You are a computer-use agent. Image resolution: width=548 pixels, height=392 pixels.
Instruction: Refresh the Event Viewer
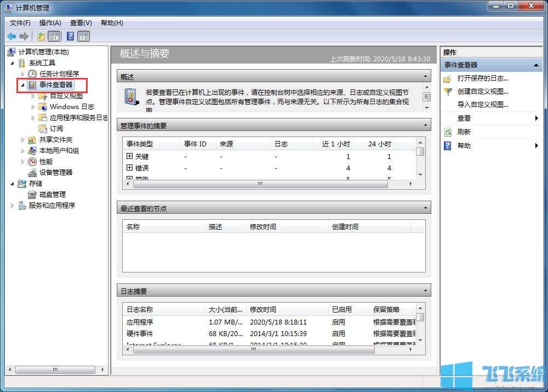tap(478, 132)
